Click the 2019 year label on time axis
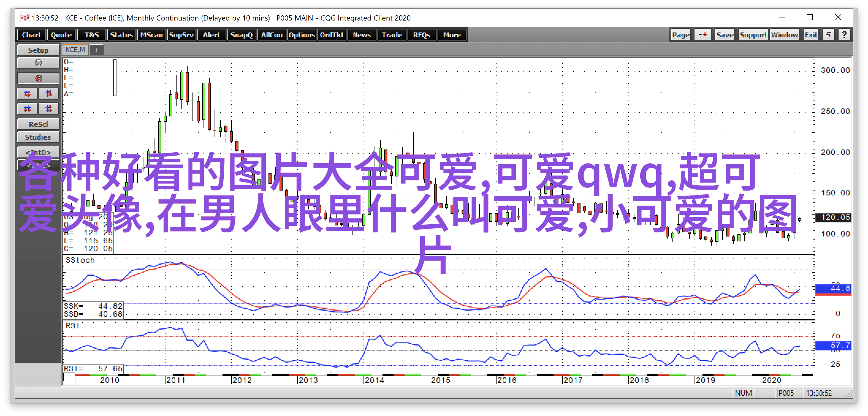 pyautogui.click(x=706, y=380)
